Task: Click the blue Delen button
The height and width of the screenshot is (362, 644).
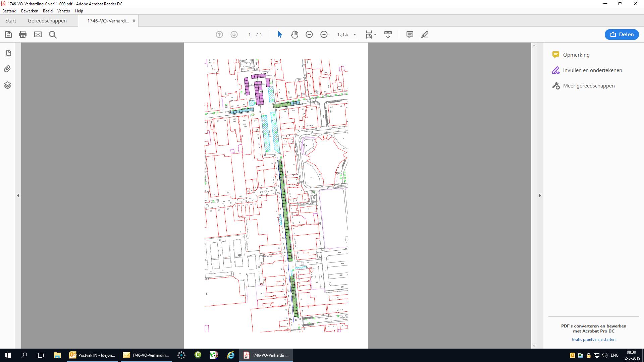Action: coord(622,35)
